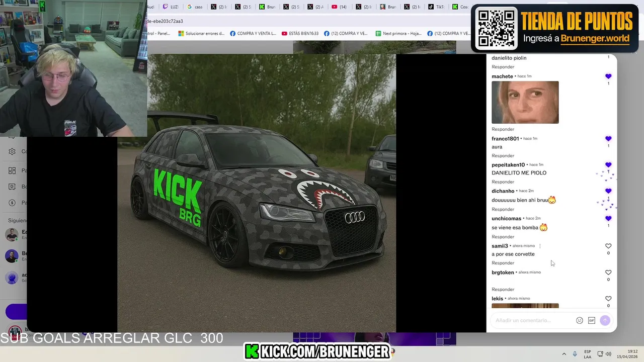The width and height of the screenshot is (644, 362).
Task: Open the emoji picker in comment box
Action: click(x=580, y=320)
